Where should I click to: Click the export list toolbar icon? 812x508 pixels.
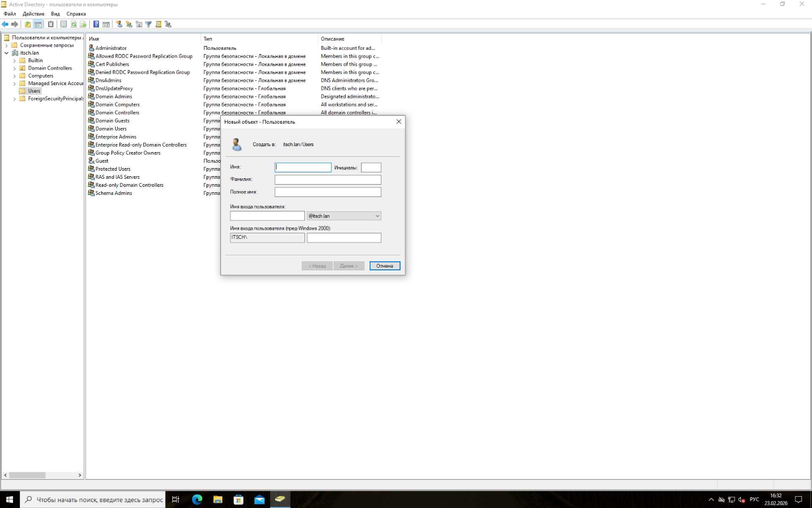point(83,24)
